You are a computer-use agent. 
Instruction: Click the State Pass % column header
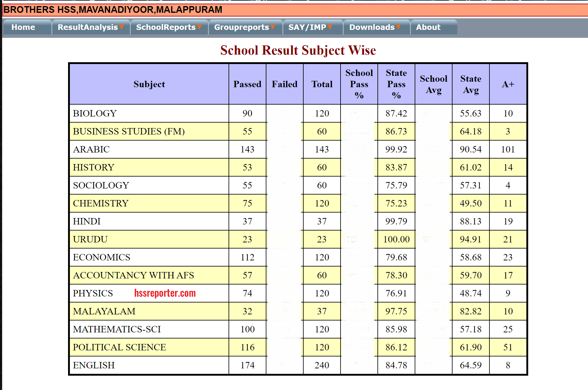[396, 84]
